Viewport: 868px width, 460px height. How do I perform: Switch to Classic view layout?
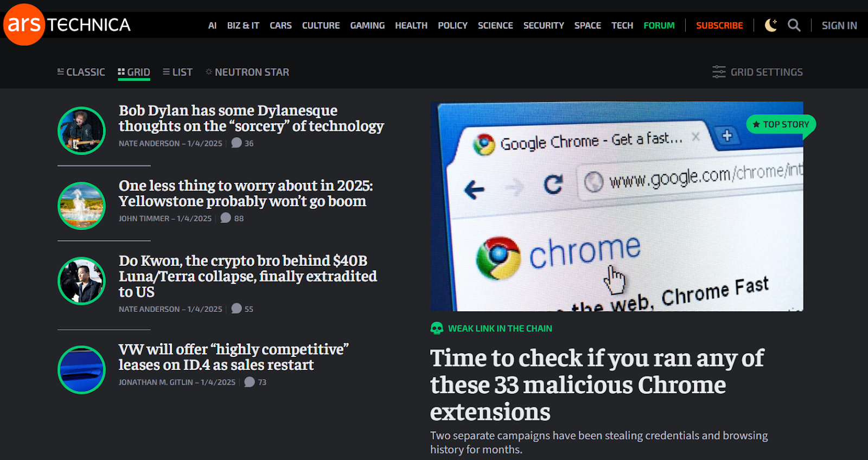[81, 72]
